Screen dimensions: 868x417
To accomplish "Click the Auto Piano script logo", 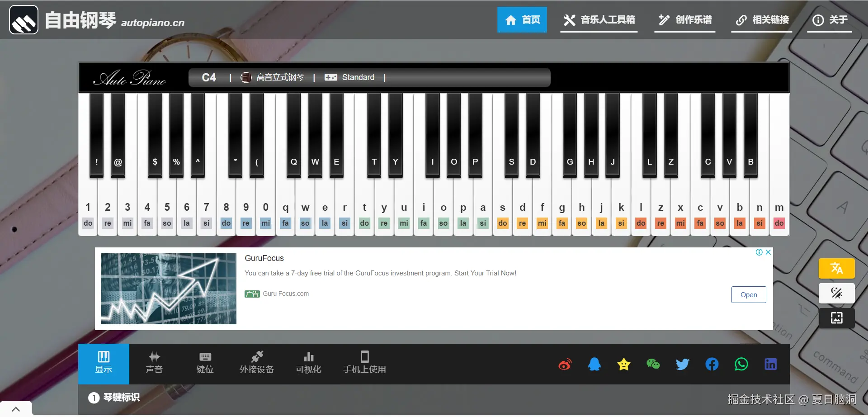I will pyautogui.click(x=129, y=78).
